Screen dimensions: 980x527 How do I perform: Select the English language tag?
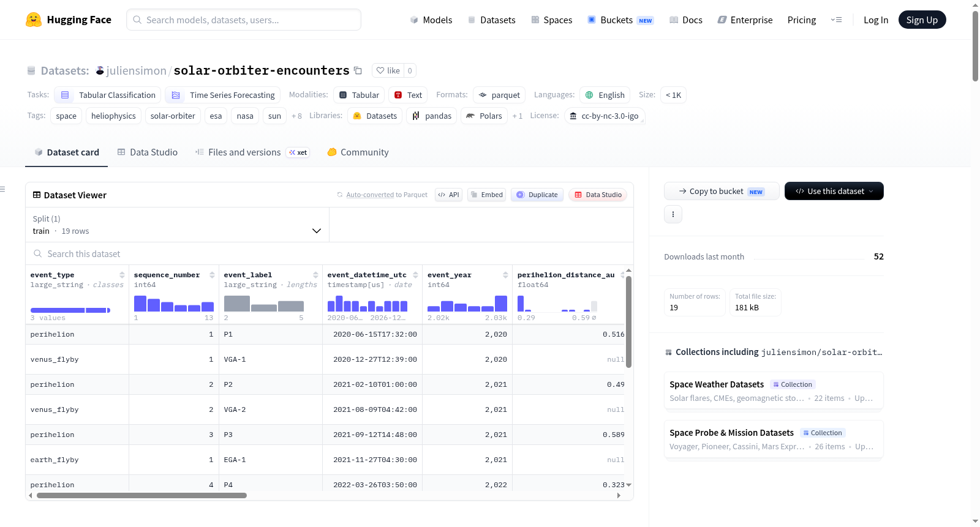(605, 95)
